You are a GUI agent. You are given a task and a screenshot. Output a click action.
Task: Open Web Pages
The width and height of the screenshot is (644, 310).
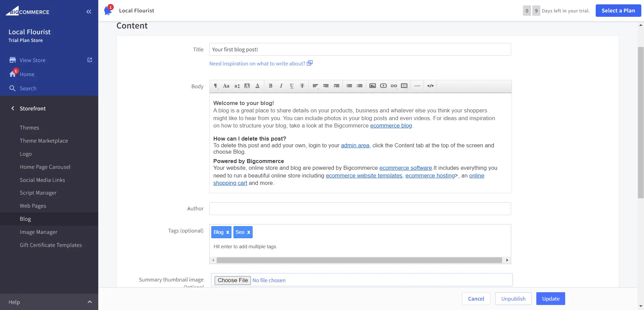click(x=33, y=206)
